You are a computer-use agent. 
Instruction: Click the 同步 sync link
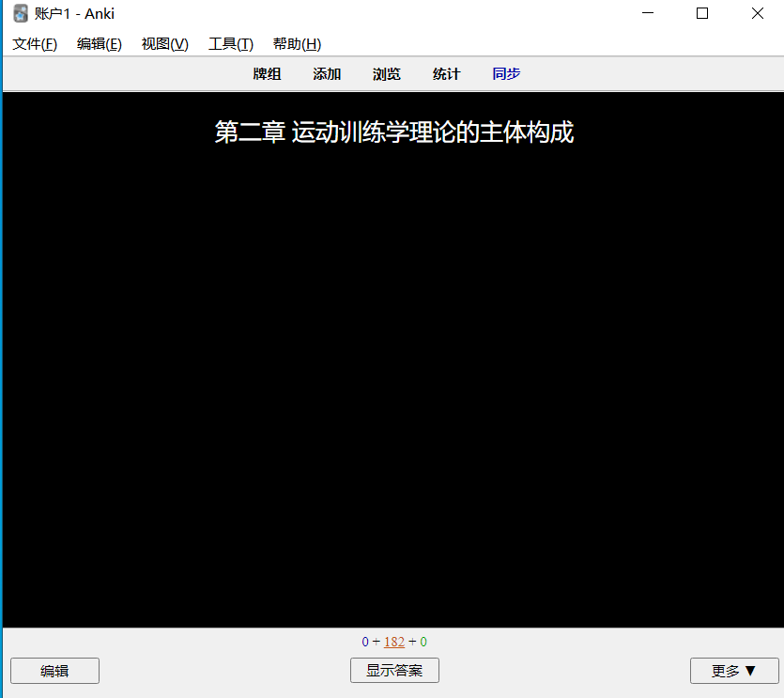click(x=506, y=74)
